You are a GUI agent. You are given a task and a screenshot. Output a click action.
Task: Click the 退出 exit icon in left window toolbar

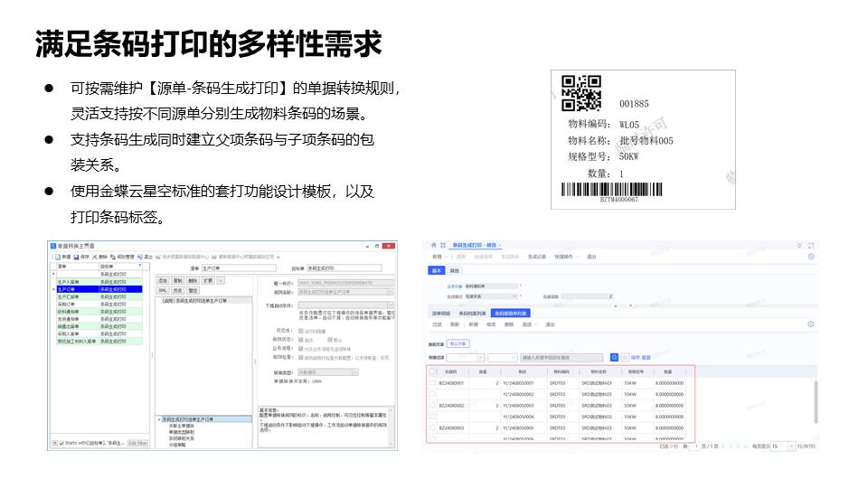point(142,257)
